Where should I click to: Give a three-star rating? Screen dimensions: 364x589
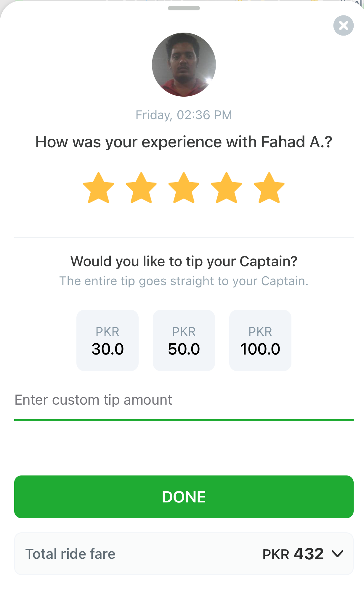(x=184, y=188)
